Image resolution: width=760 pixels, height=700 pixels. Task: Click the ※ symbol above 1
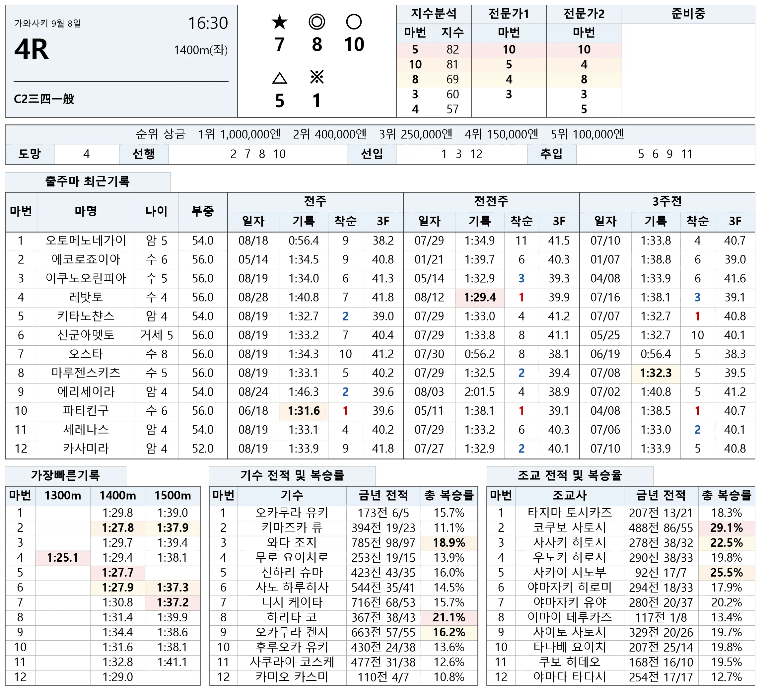316,77
